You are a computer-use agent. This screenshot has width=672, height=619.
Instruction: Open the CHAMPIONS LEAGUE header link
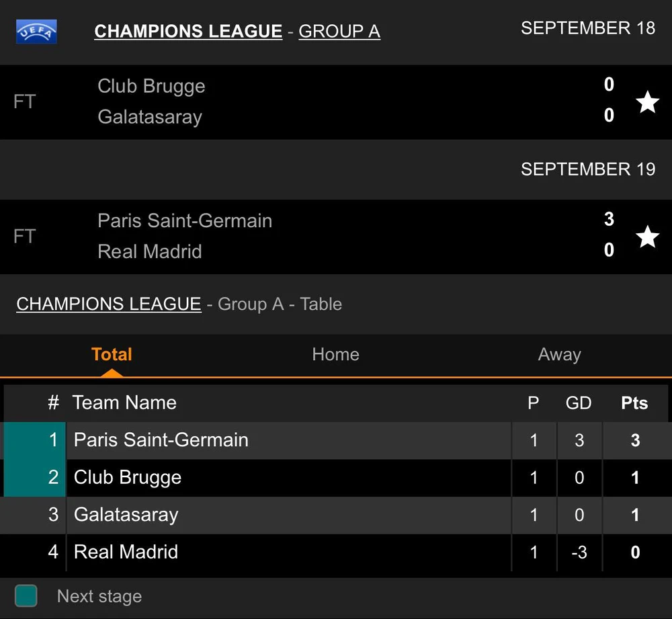point(188,31)
